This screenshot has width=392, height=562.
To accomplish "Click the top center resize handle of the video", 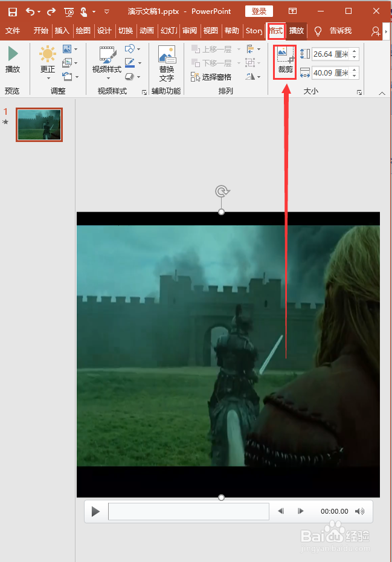I will pyautogui.click(x=222, y=212).
